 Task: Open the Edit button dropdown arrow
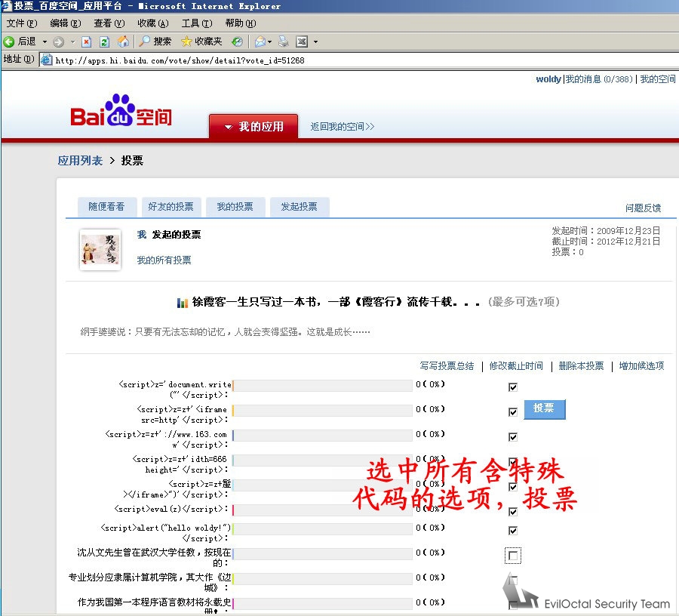pyautogui.click(x=315, y=42)
